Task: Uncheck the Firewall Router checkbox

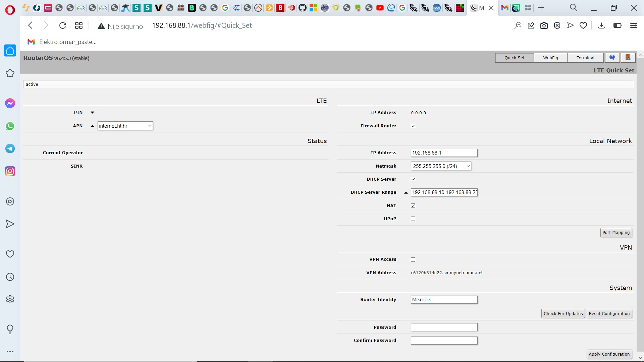Action: 413,126
